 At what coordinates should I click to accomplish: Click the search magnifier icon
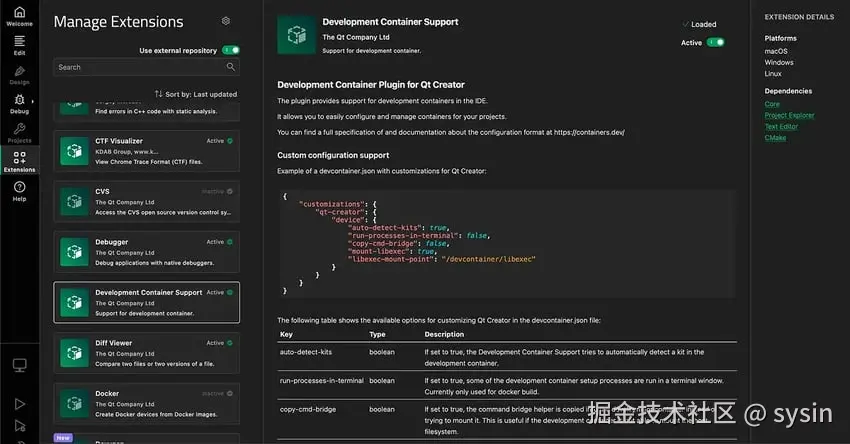coord(231,67)
